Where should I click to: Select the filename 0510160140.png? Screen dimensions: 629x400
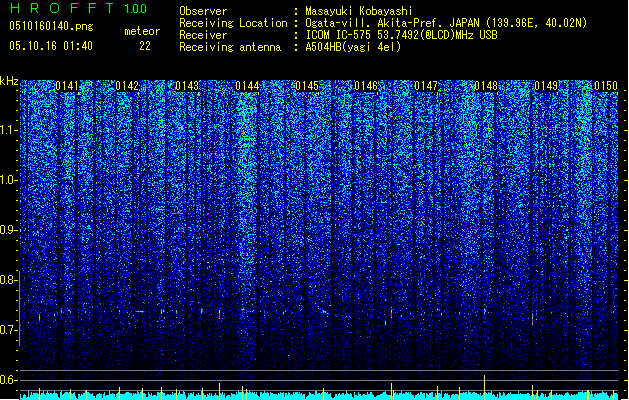tap(51, 27)
